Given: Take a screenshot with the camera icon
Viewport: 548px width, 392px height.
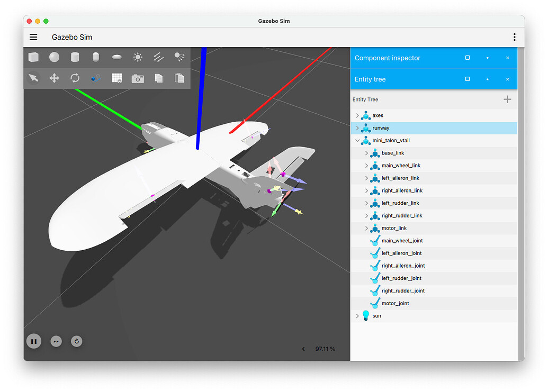Looking at the screenshot, I should [x=138, y=78].
